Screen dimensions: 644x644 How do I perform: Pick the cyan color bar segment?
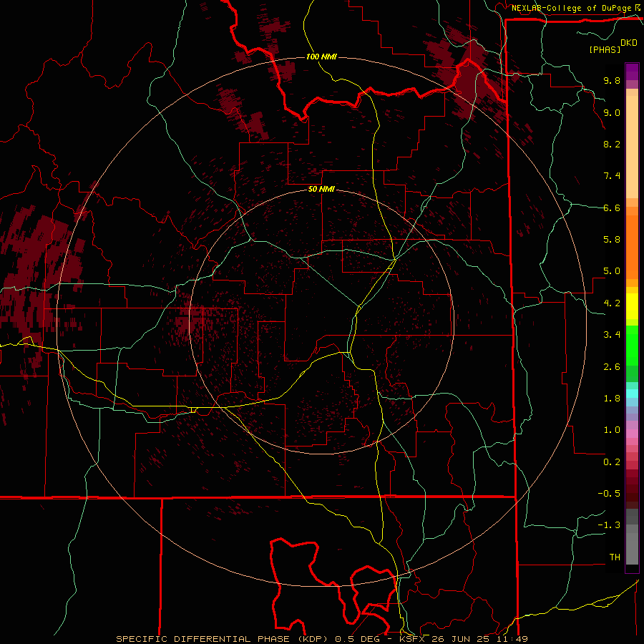[632, 394]
